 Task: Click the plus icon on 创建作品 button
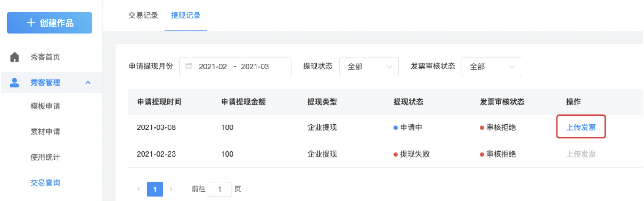pos(31,23)
